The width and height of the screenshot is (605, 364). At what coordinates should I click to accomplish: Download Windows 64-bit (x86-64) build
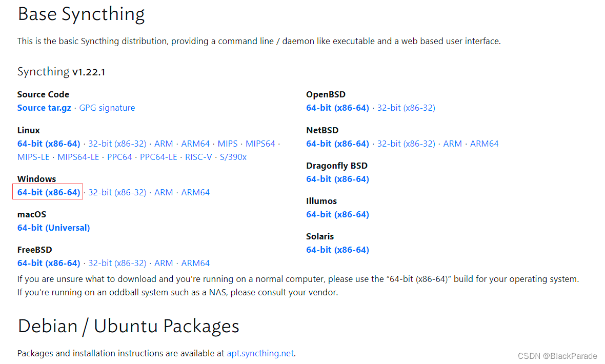click(x=49, y=192)
